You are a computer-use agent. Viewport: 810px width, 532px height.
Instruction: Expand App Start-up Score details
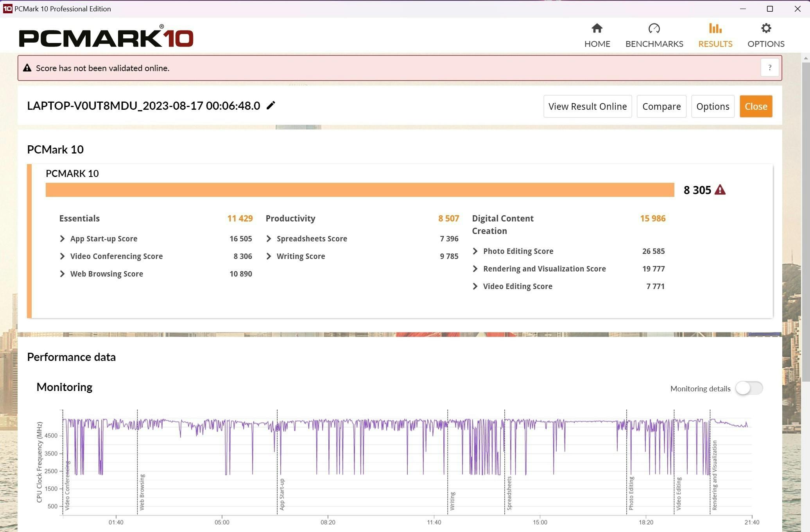click(62, 239)
